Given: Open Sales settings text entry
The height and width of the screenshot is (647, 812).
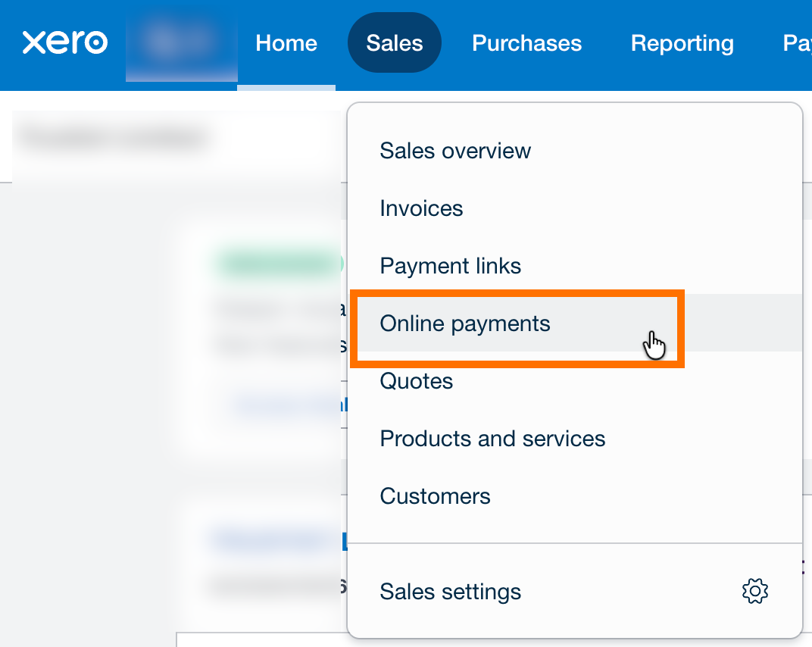Looking at the screenshot, I should [x=450, y=591].
